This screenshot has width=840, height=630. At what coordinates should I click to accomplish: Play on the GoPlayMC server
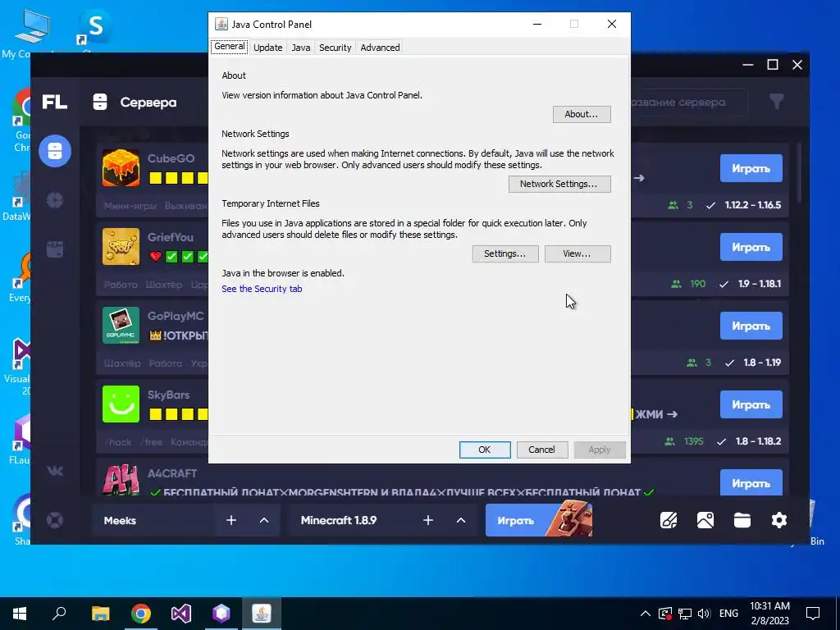[751, 326]
